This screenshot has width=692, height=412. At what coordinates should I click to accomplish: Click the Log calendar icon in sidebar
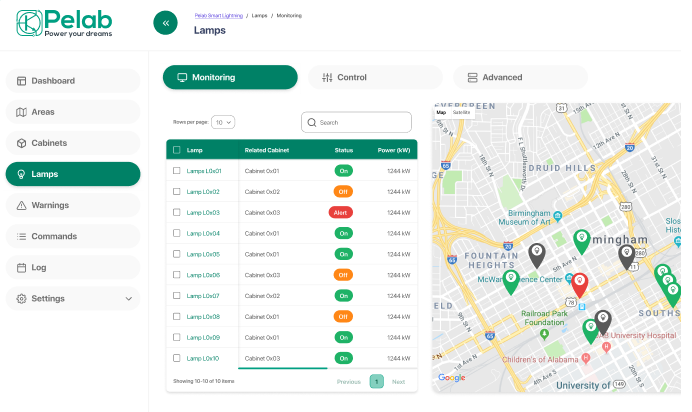pyautogui.click(x=21, y=267)
